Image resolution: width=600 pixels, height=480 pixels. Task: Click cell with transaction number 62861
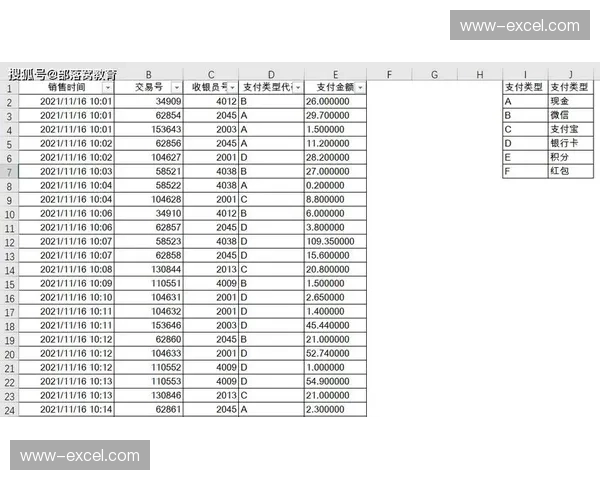point(148,410)
